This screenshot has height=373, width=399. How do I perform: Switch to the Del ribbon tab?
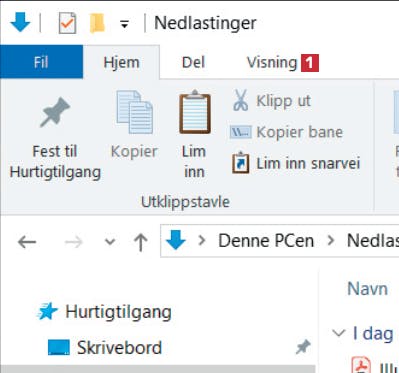193,62
